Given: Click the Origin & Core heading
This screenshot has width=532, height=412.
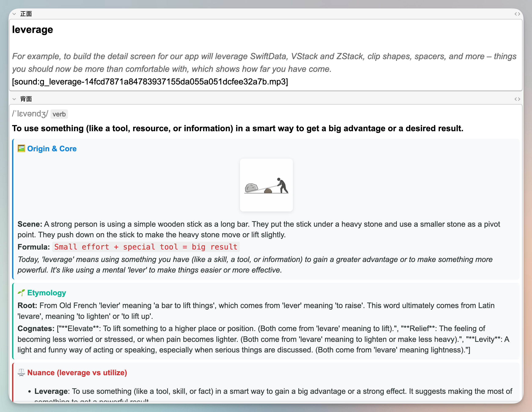Looking at the screenshot, I should (52, 149).
